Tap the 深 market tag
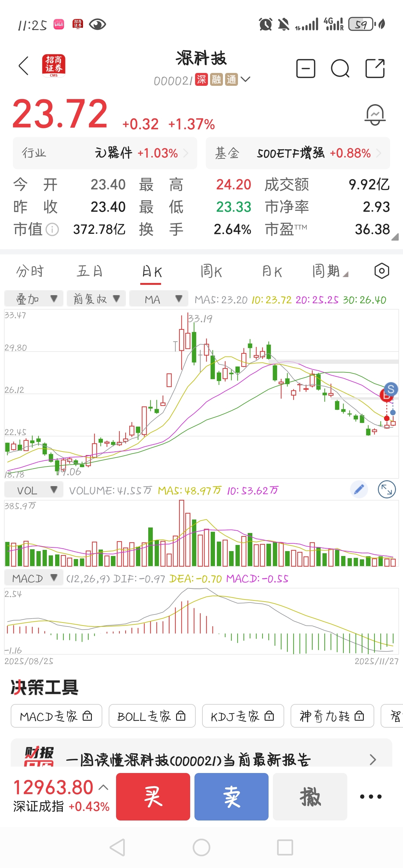403x868 pixels. point(201,80)
